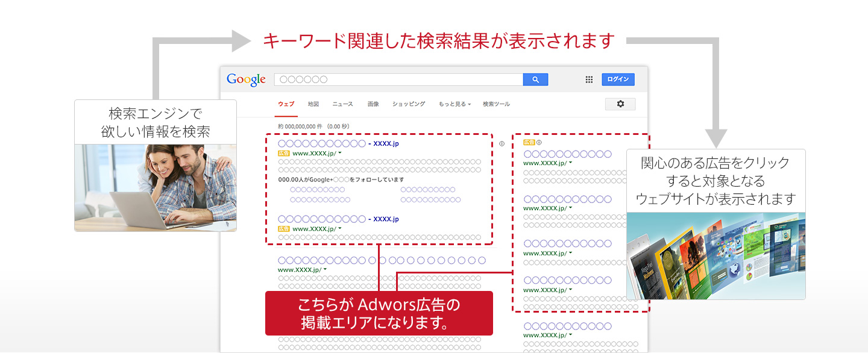Click the Google logo
The width and height of the screenshot is (868, 353).
[246, 80]
